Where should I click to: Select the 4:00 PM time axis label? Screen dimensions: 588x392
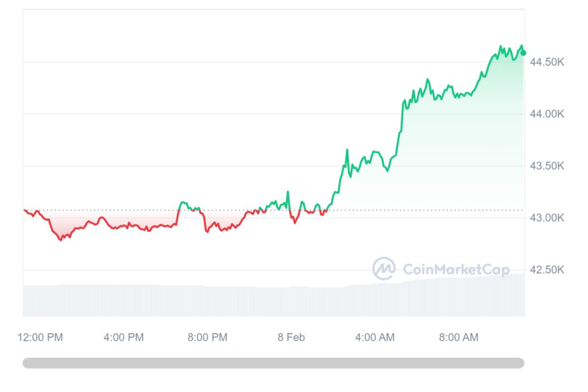pyautogui.click(x=124, y=337)
